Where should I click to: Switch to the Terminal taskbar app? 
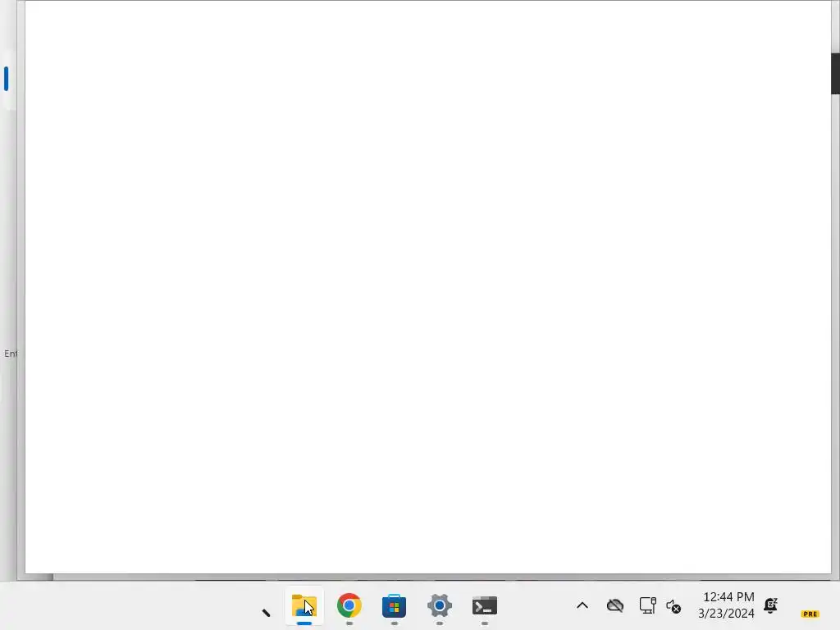pos(484,606)
